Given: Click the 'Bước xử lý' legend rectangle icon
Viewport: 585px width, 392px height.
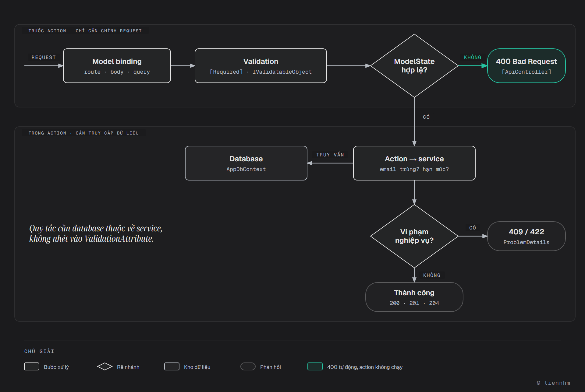Looking at the screenshot, I should [x=32, y=366].
